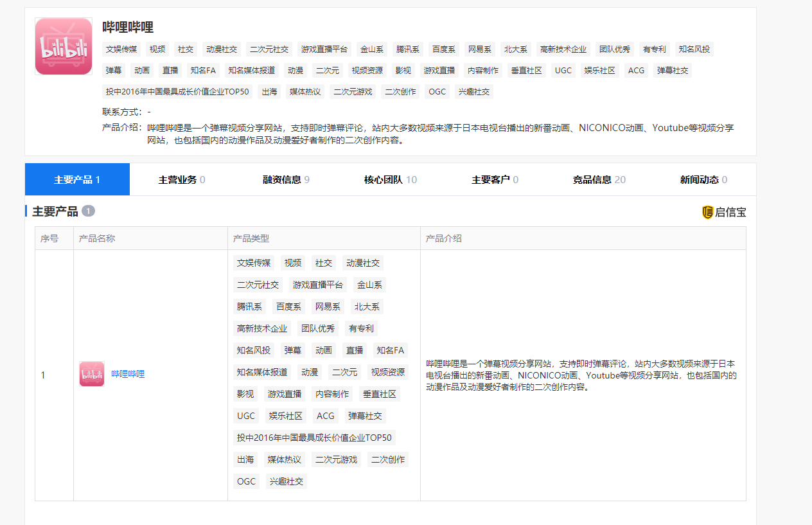This screenshot has height=525, width=812.
Task: Click the bilibili company logo at top left
Action: (63, 47)
